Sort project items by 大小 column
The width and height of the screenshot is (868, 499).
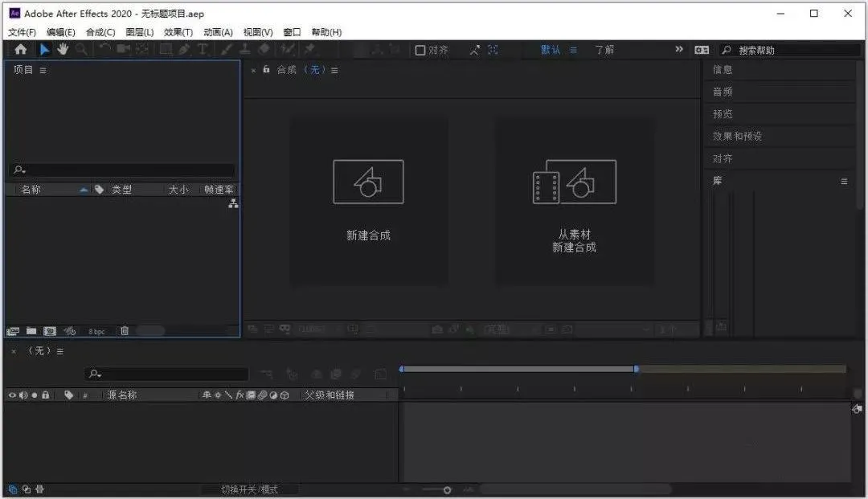click(178, 189)
